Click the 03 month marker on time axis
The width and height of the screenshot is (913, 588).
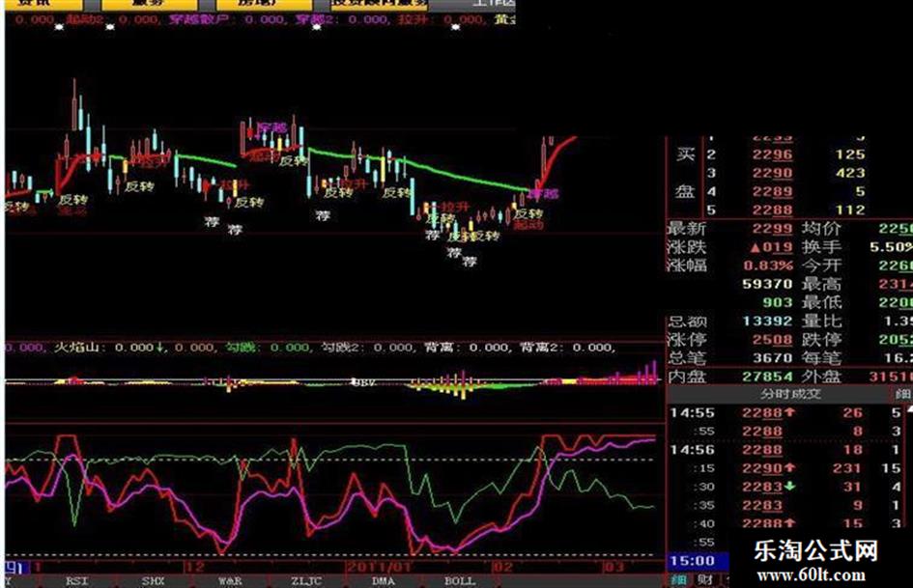click(x=613, y=567)
